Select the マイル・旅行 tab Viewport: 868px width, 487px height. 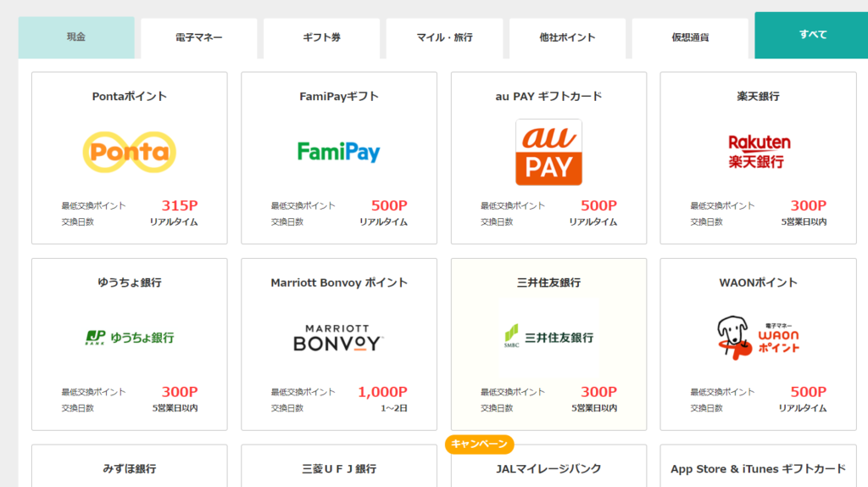444,38
